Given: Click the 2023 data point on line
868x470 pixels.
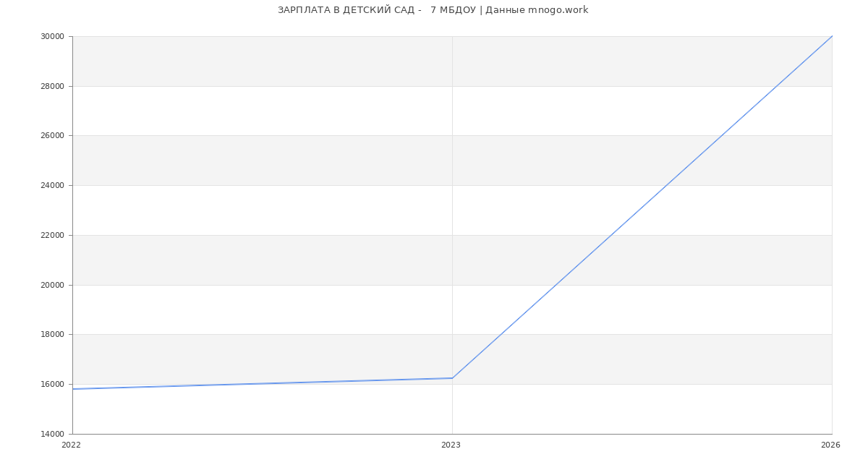Looking at the screenshot, I should click(x=452, y=378).
